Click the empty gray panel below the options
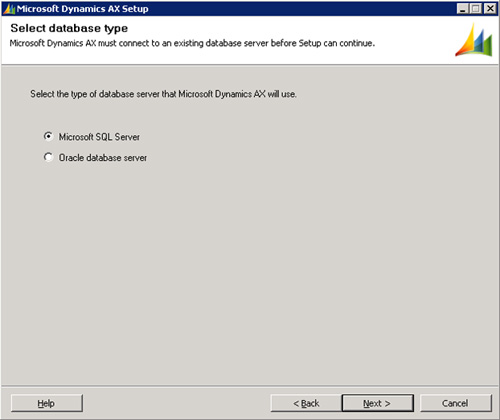Image resolution: width=500 pixels, height=420 pixels. [x=250, y=273]
